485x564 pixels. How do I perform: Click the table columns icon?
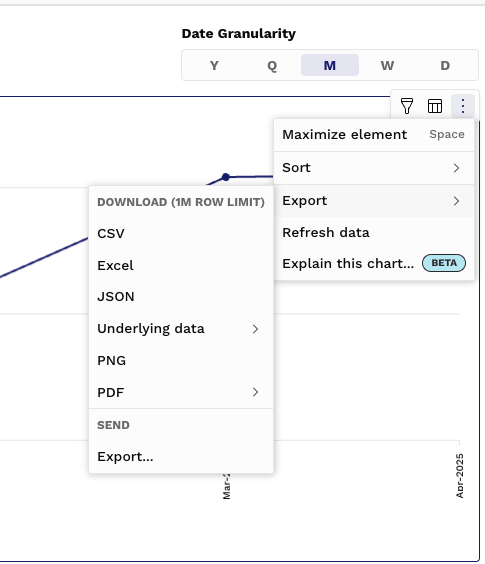tap(435, 106)
